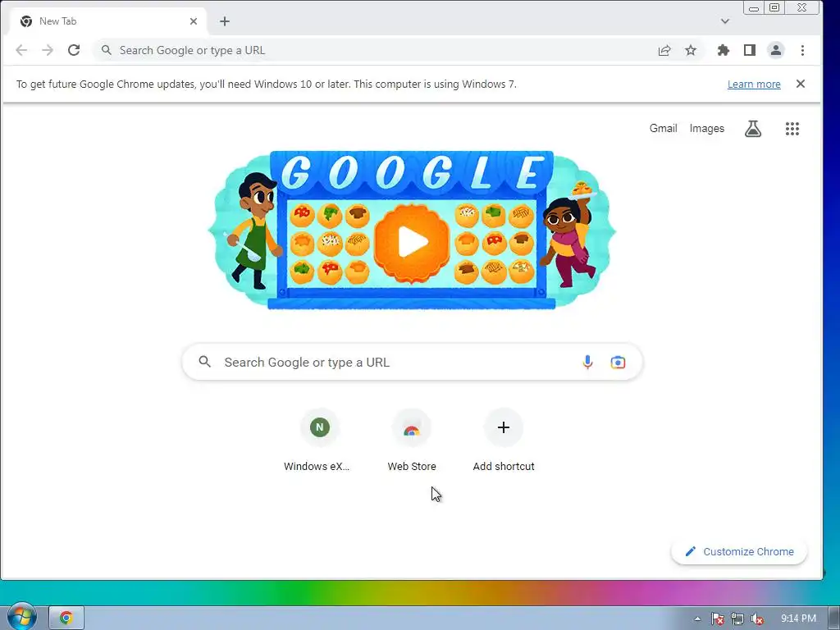Toggle the side panel icon
Screen dimensions: 840x630
[750, 50]
